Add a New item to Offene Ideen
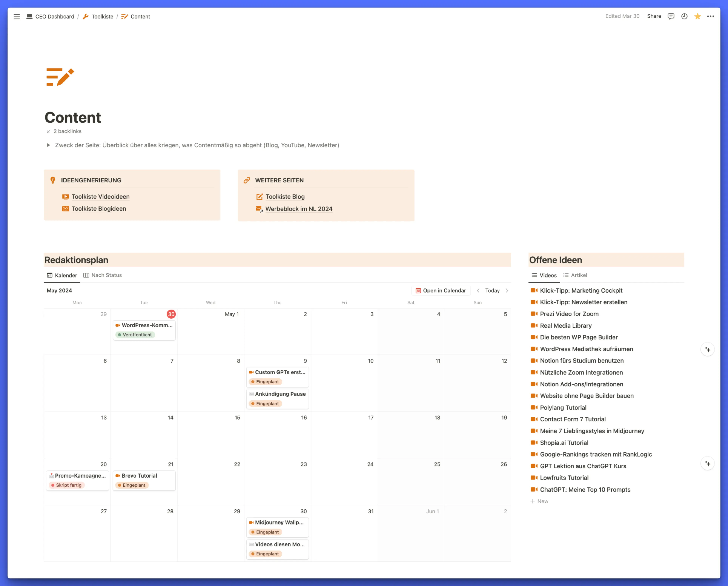728x586 pixels. (539, 501)
